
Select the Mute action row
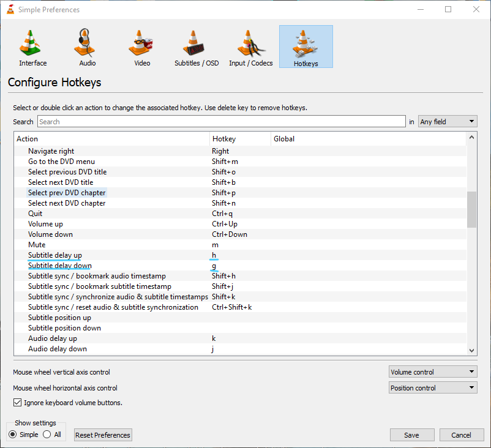tap(240, 245)
